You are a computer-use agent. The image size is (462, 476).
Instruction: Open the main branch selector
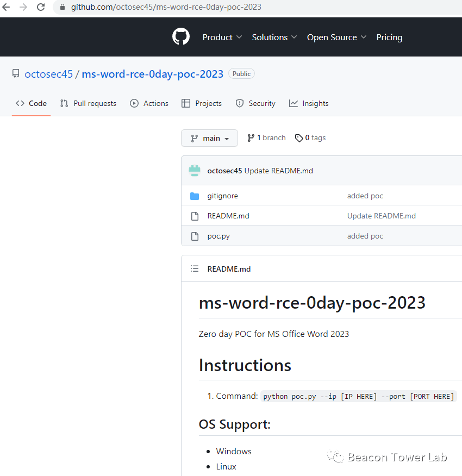coord(210,138)
